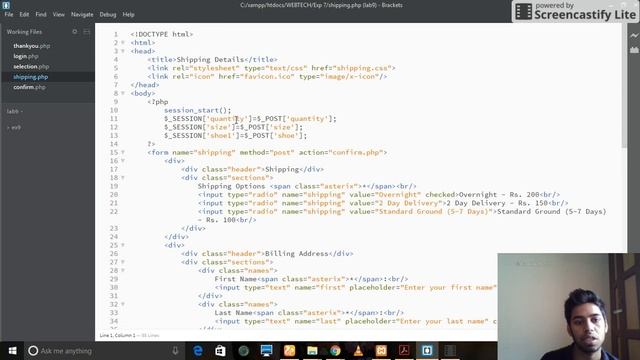Open the Navigate menu

click(82, 14)
